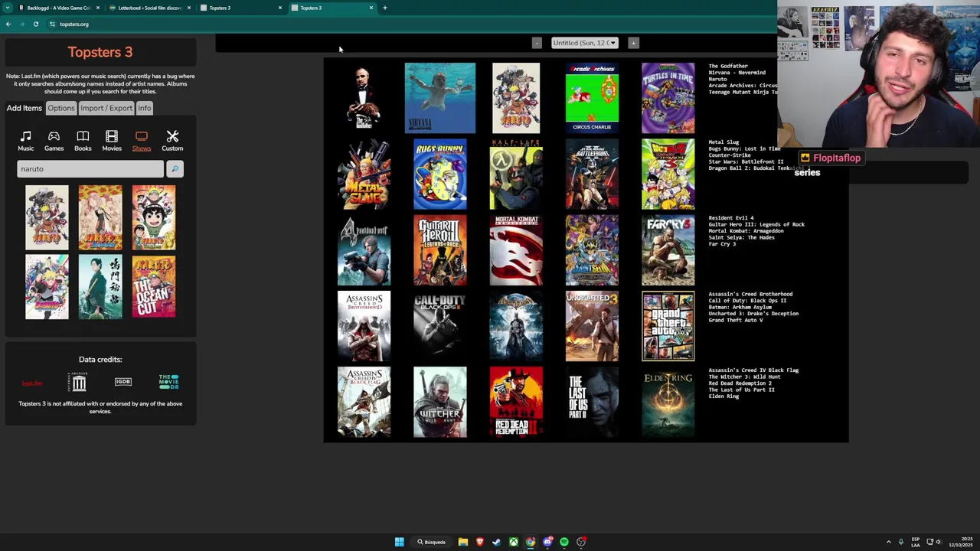Click the search field containing naruto
Image resolution: width=980 pixels, height=551 pixels.
tap(90, 168)
